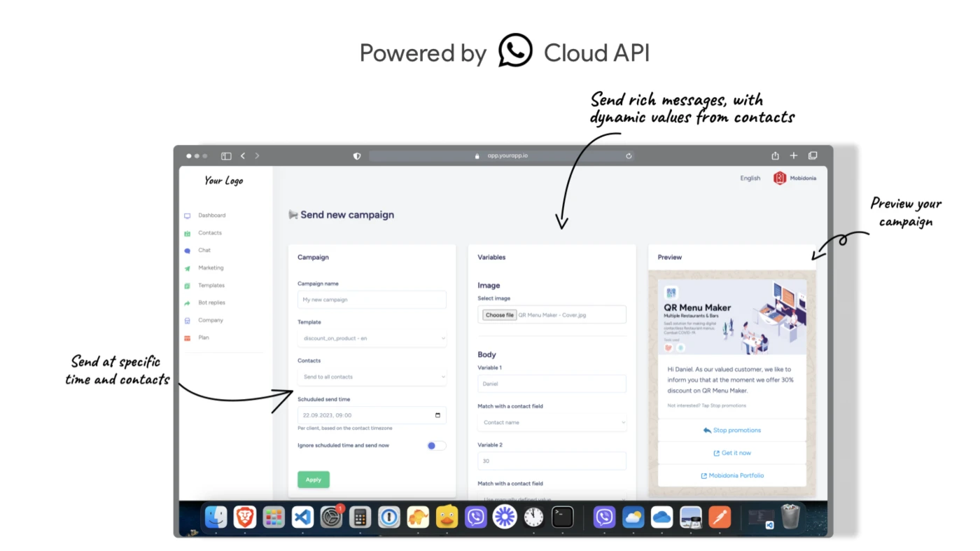Open the Contacts 'Send to all contacts' dropdown
The image size is (980, 551).
[372, 377]
